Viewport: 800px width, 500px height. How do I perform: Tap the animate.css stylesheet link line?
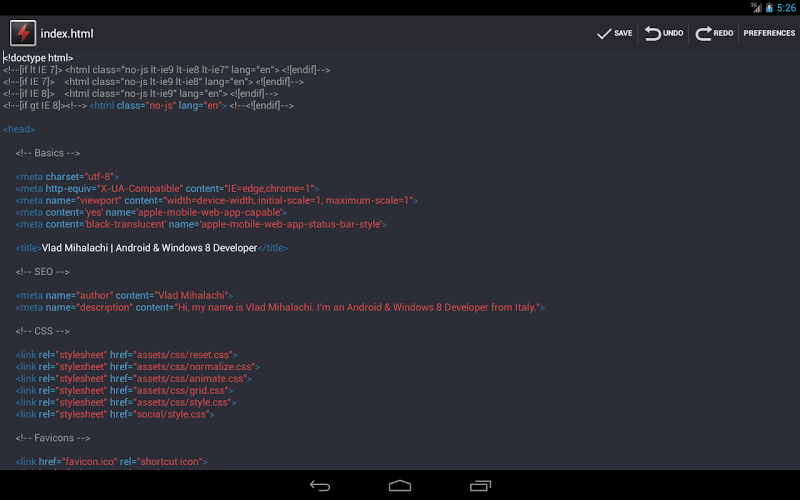click(134, 379)
